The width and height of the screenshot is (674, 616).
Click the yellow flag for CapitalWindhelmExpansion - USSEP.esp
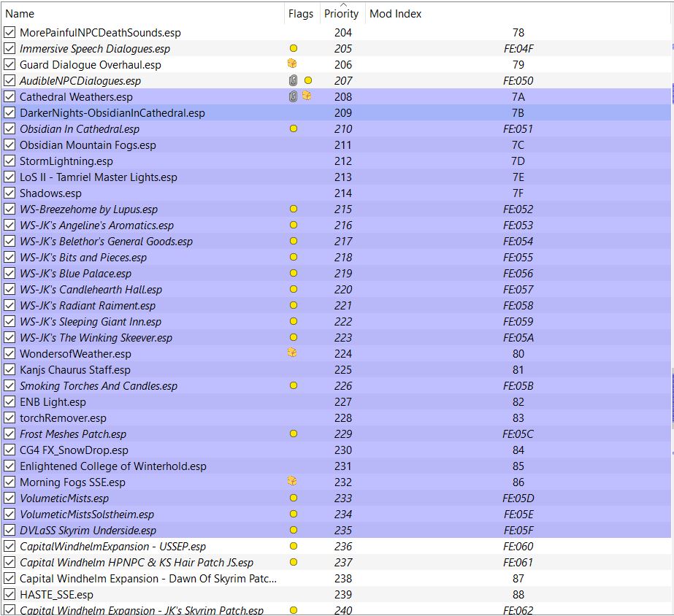click(294, 546)
